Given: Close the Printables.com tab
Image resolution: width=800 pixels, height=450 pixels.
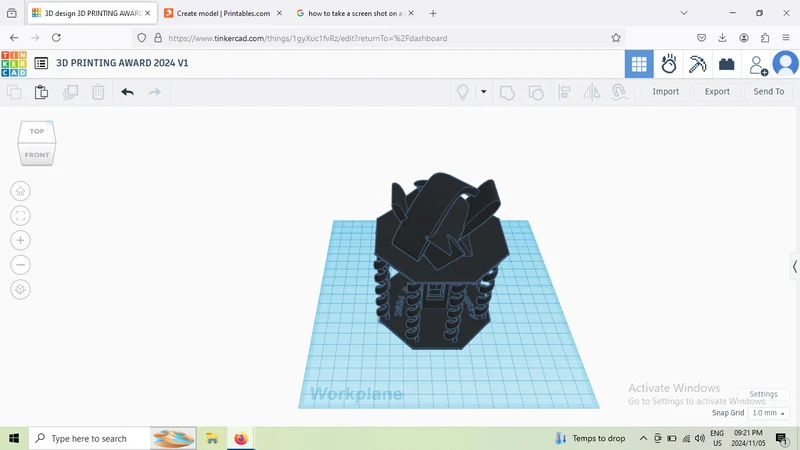Looking at the screenshot, I should 279,13.
